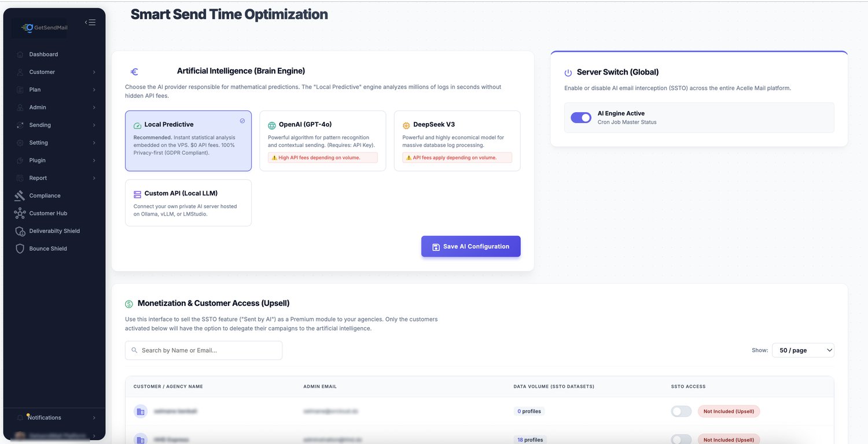Enable SSTO access for the first customer

click(x=681, y=411)
